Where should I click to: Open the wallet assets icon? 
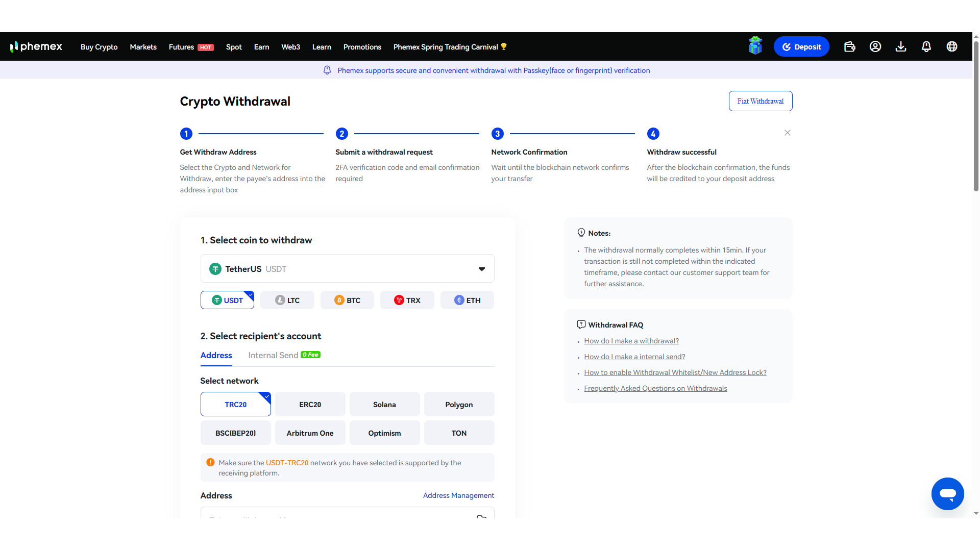coord(850,46)
